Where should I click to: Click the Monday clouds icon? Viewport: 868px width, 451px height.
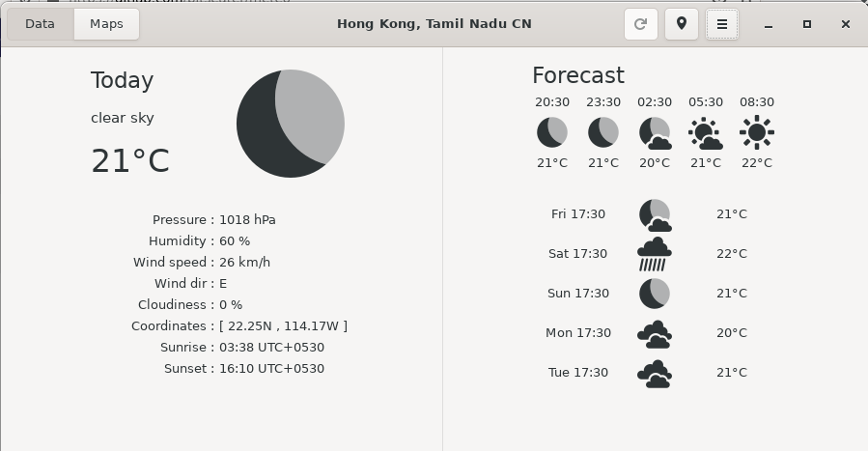click(655, 333)
